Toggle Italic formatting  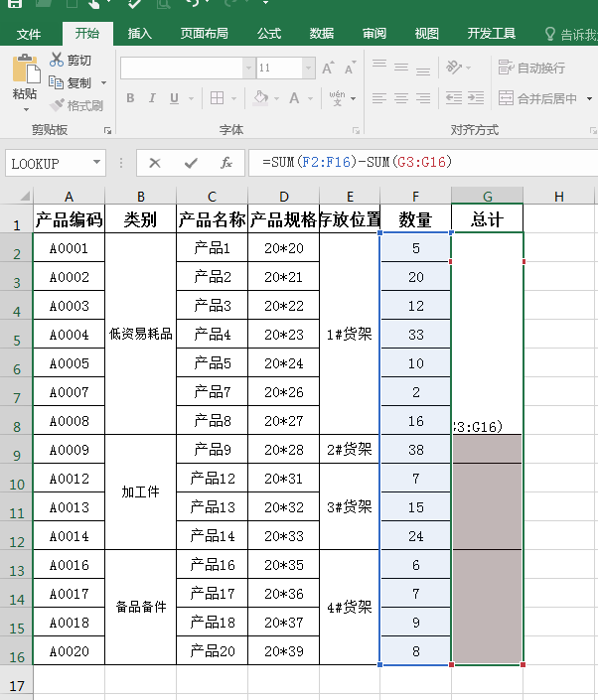pyautogui.click(x=152, y=98)
